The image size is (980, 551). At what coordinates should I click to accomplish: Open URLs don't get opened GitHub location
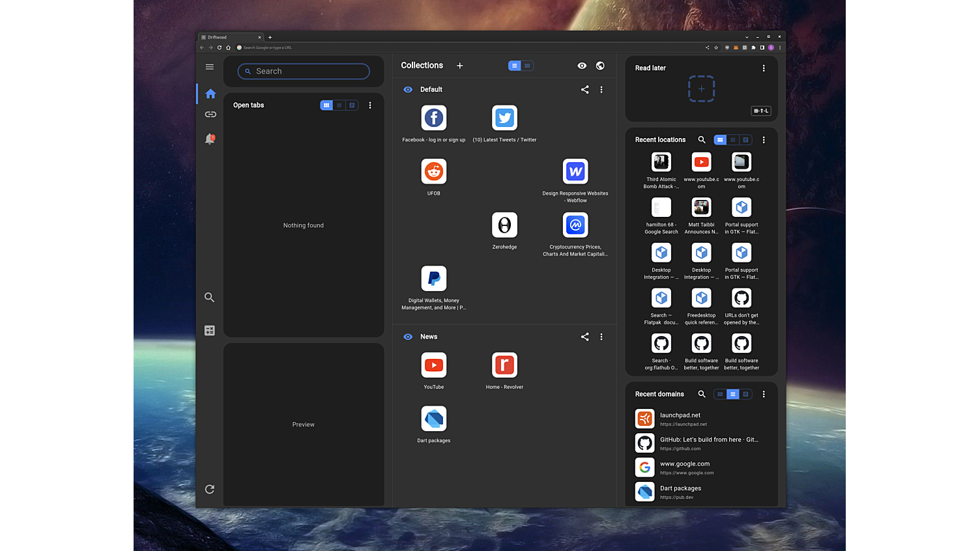(x=742, y=298)
